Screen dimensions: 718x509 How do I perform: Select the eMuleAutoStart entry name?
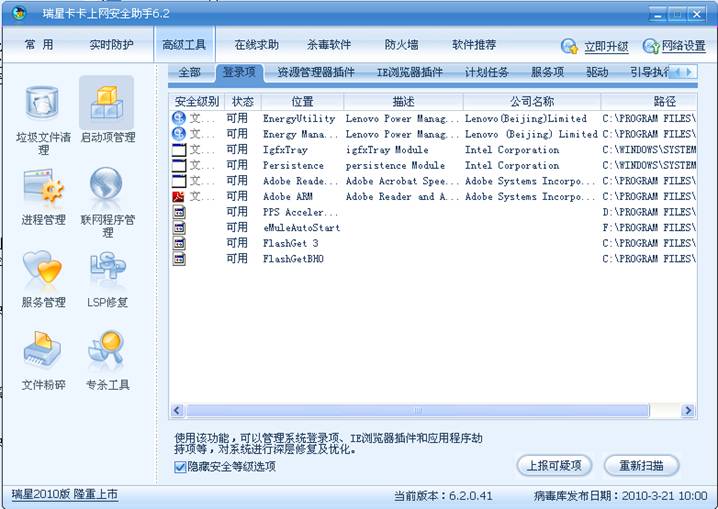(301, 228)
